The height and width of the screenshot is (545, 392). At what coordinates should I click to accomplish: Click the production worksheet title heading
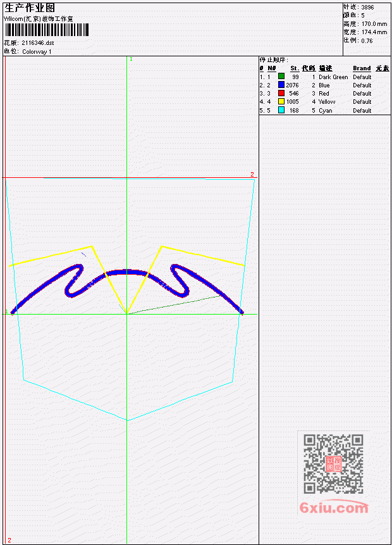click(x=30, y=8)
